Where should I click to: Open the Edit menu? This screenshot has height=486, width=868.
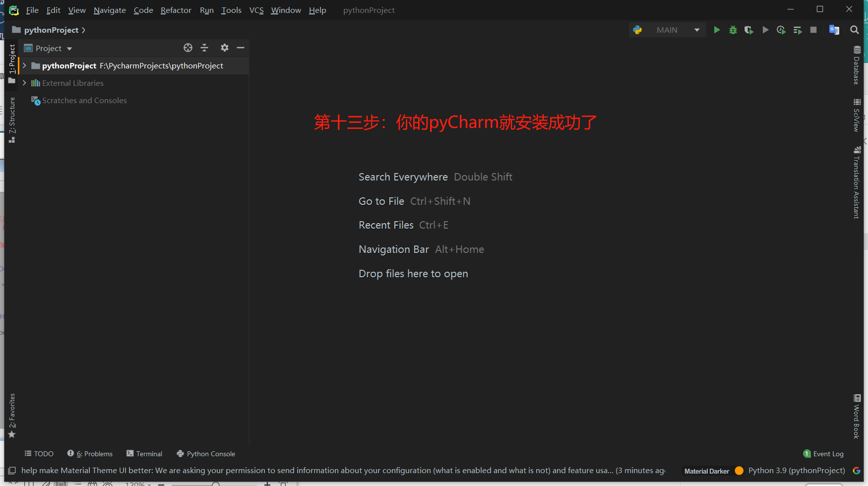(54, 10)
